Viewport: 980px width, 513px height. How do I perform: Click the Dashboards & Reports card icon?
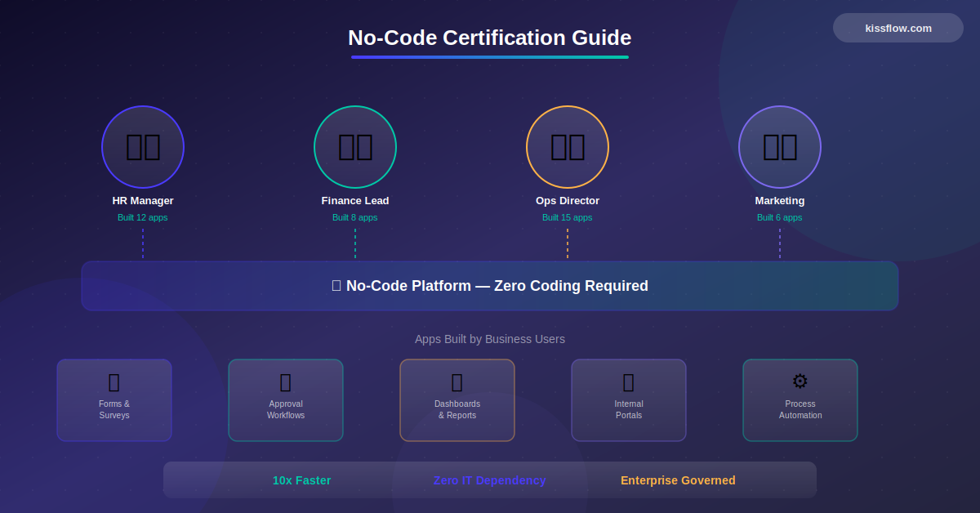(457, 381)
